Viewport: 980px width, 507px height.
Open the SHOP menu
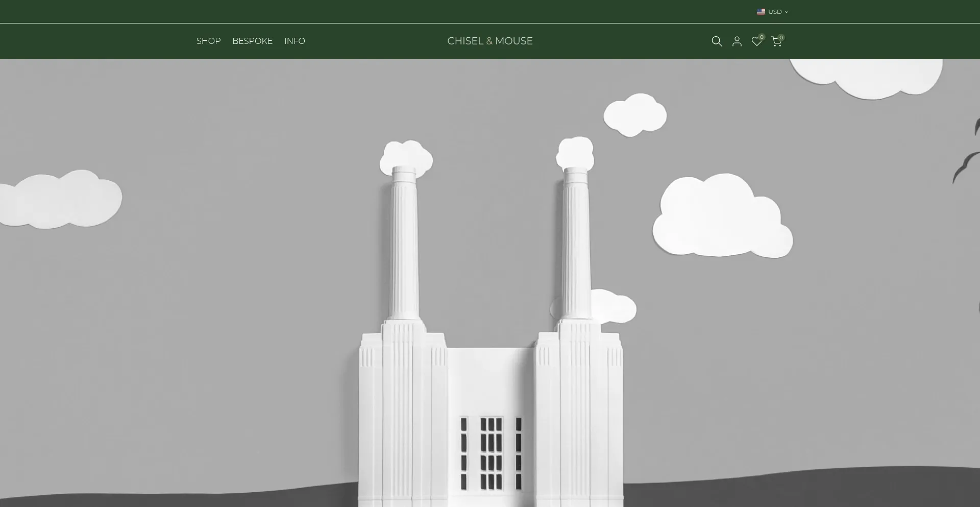click(208, 41)
